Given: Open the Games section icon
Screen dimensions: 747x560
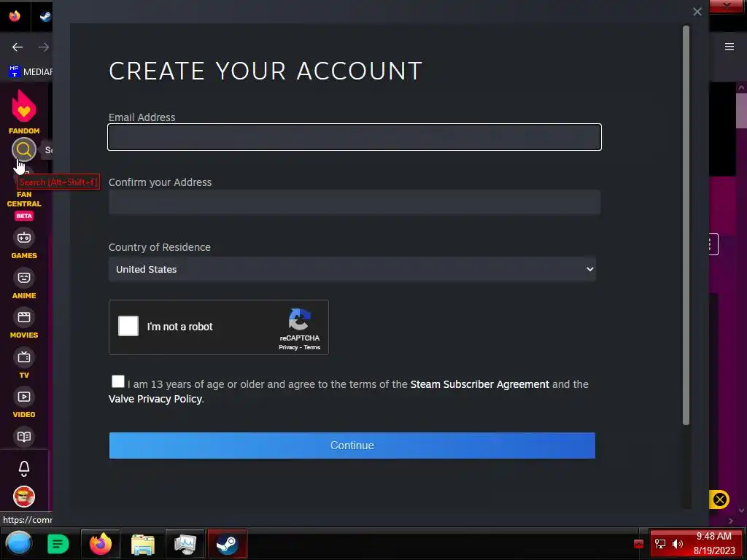Looking at the screenshot, I should click(x=24, y=238).
